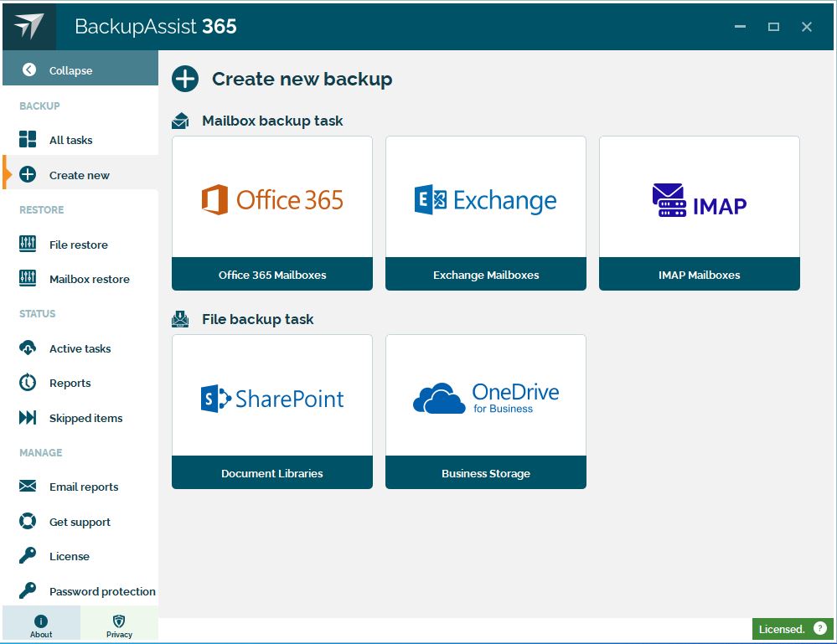The image size is (837, 644).
Task: Open the License page
Action: click(80, 556)
